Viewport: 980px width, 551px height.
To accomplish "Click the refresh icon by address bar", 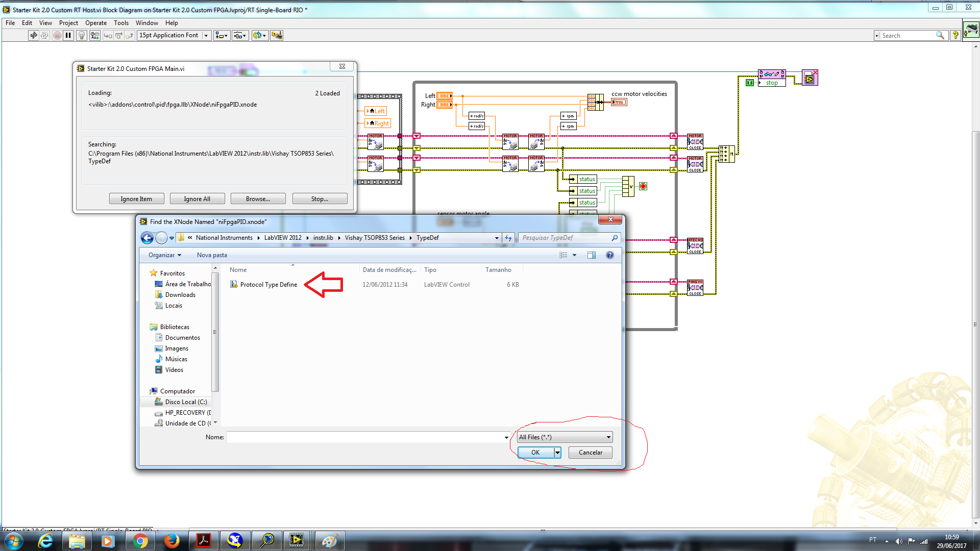I will click(508, 238).
